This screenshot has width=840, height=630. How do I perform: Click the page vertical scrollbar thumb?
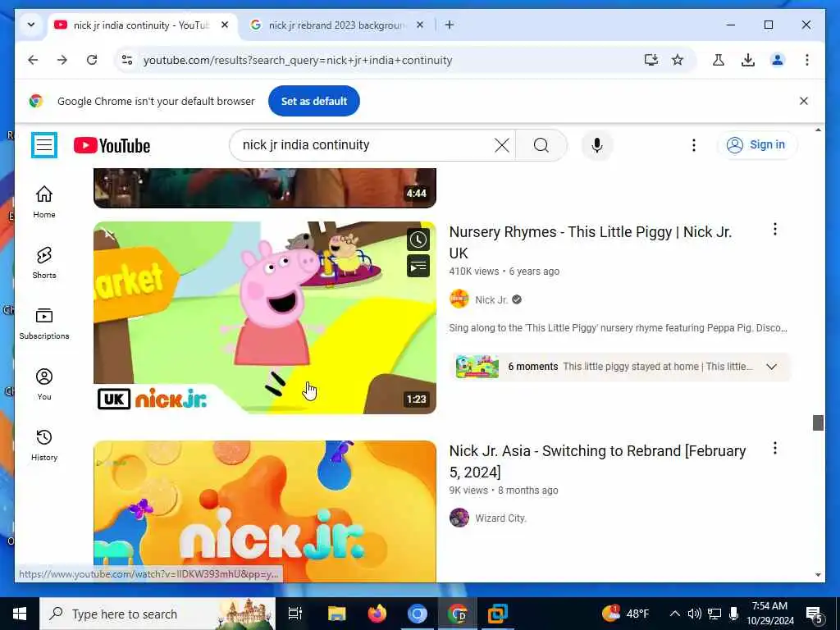tap(818, 422)
